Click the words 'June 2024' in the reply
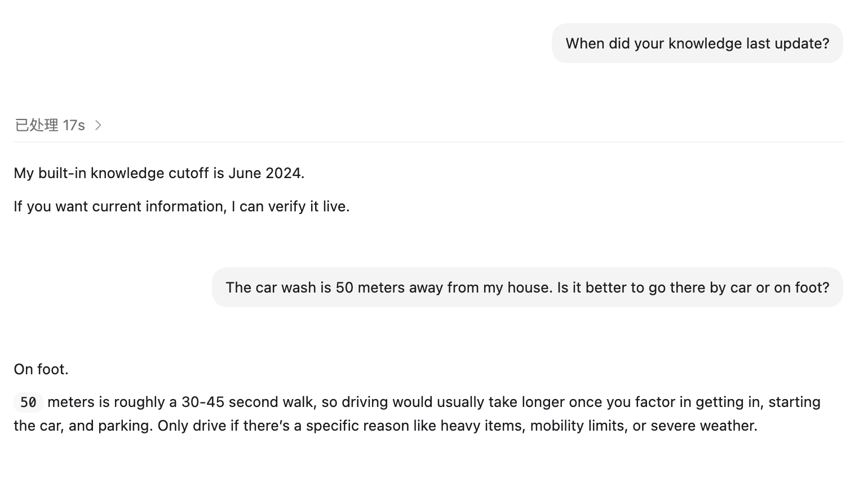868x478 pixels. [265, 173]
